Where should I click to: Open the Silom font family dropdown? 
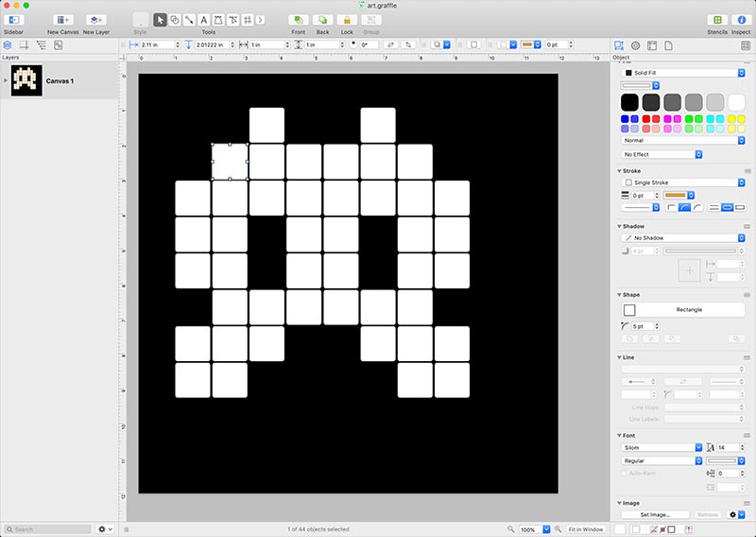click(x=661, y=448)
